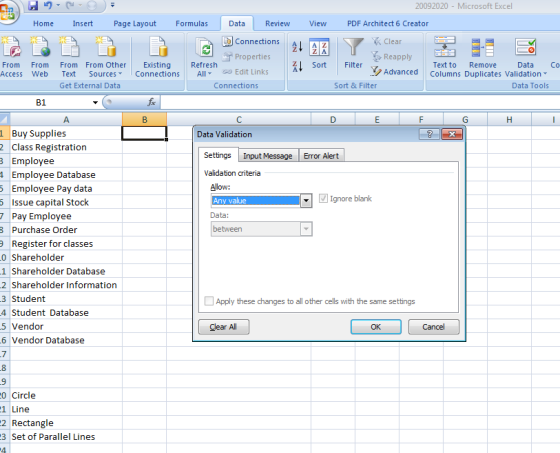Open Existing Connections
The image size is (560, 453).
coord(157,57)
